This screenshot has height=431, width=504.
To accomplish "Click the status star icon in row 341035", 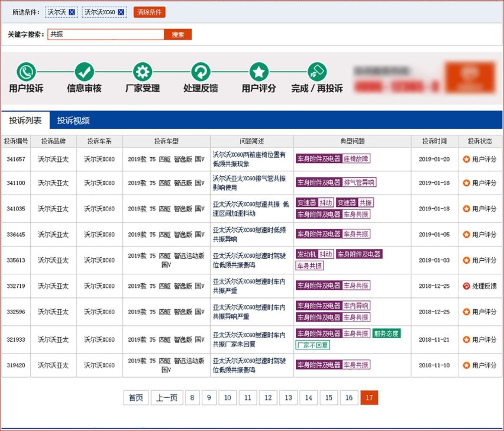I will [466, 209].
